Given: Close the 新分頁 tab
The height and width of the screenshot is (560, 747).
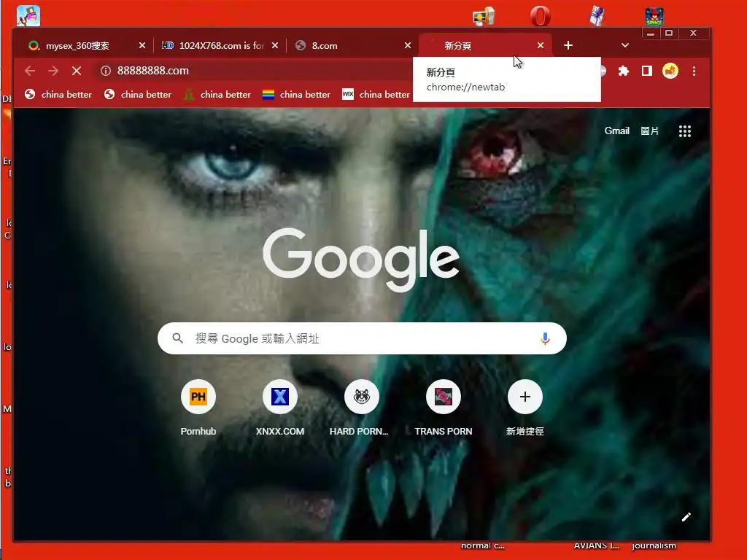Looking at the screenshot, I should point(541,46).
